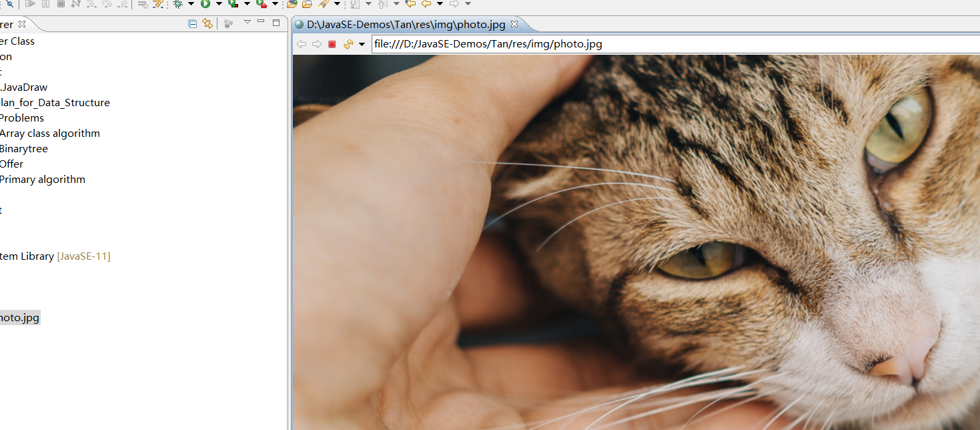Screen dimensions: 980x430
Task: Open the Coverage dropdown arrow
Action: [x=247, y=4]
